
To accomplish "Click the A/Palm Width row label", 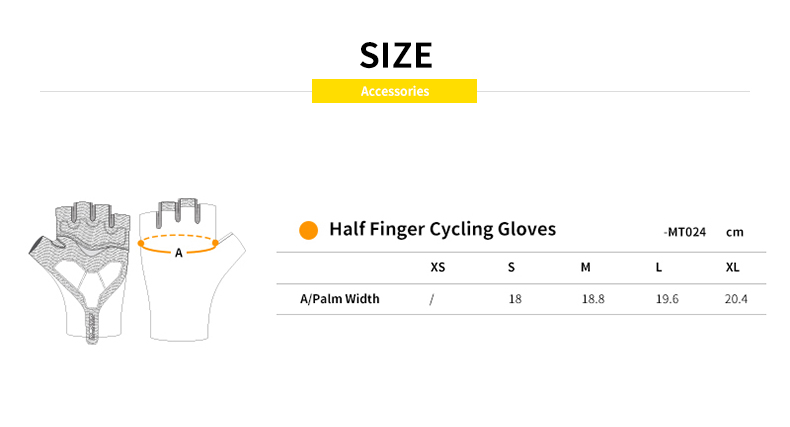I will (340, 299).
